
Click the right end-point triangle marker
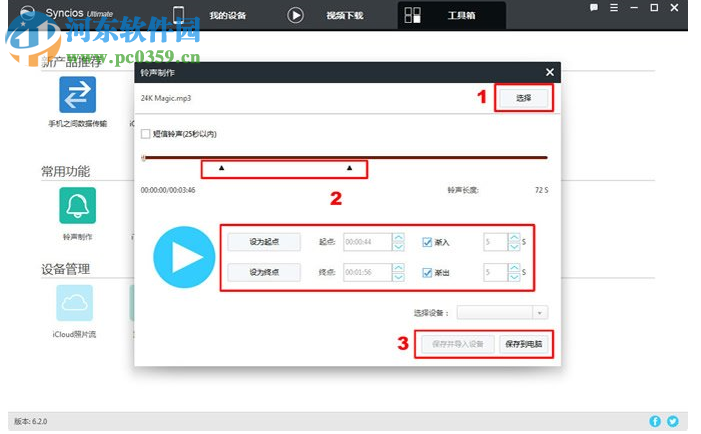[x=350, y=168]
